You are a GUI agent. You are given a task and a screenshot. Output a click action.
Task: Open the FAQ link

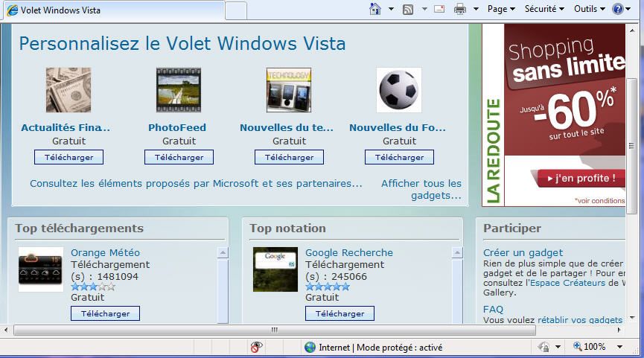click(493, 309)
